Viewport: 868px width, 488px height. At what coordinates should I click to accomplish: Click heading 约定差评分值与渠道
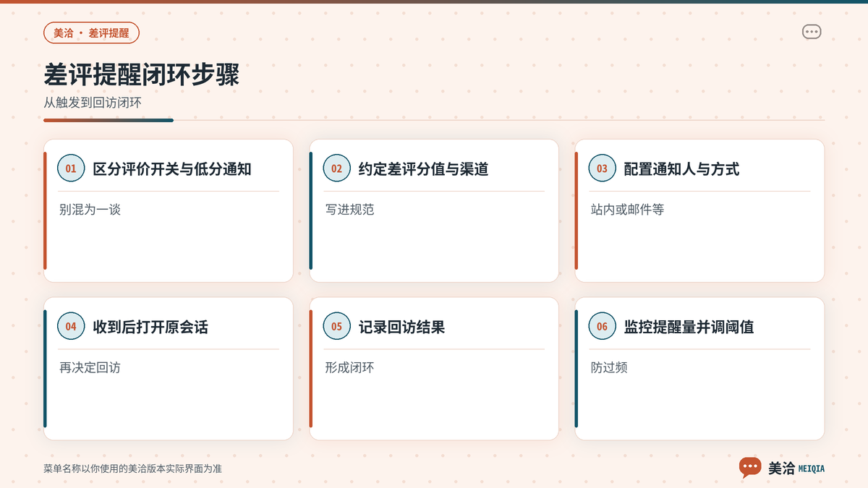pos(423,169)
